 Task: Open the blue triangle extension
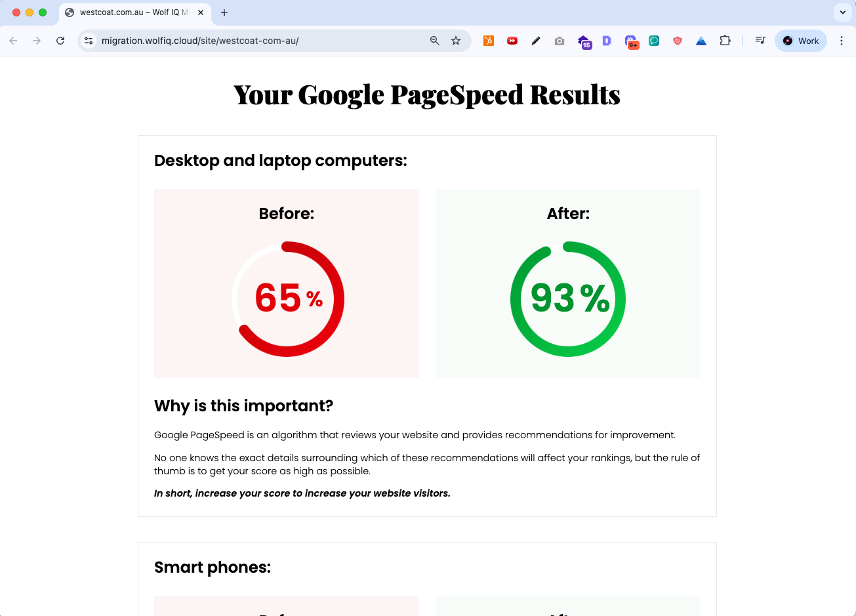[701, 41]
